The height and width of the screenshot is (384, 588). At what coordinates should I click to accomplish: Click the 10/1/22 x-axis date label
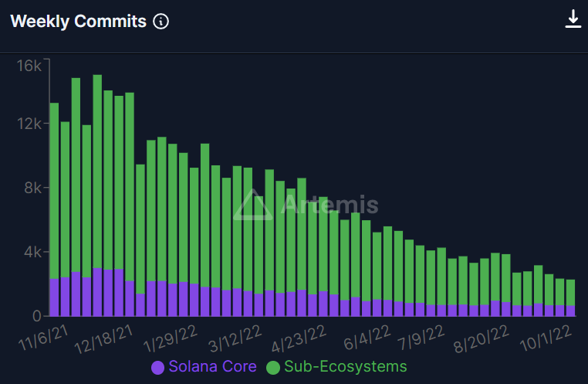point(546,338)
